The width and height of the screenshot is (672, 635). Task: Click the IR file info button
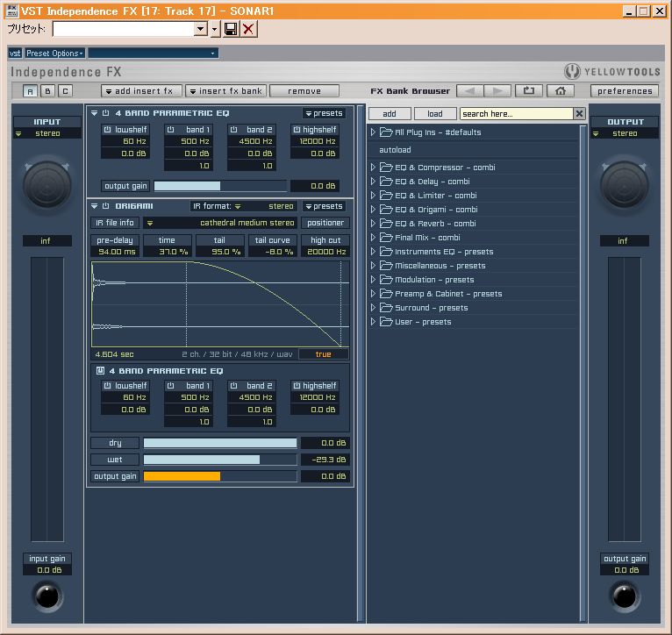[x=115, y=223]
